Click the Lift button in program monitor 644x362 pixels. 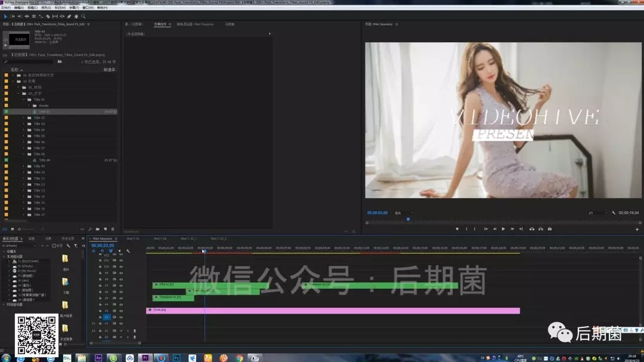(x=532, y=229)
